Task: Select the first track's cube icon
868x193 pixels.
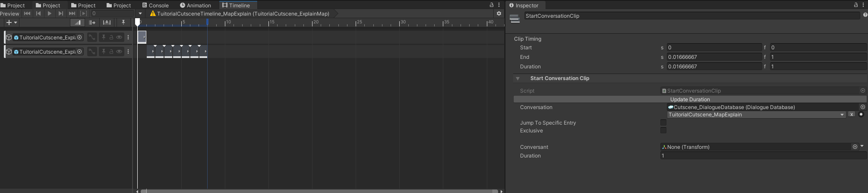Action: (x=9, y=37)
